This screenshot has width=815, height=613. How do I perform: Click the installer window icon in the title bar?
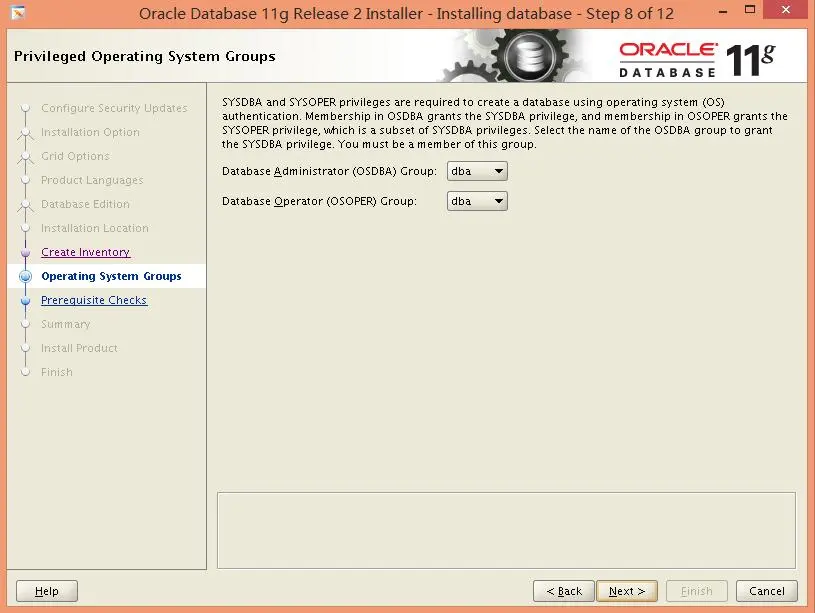(18, 12)
